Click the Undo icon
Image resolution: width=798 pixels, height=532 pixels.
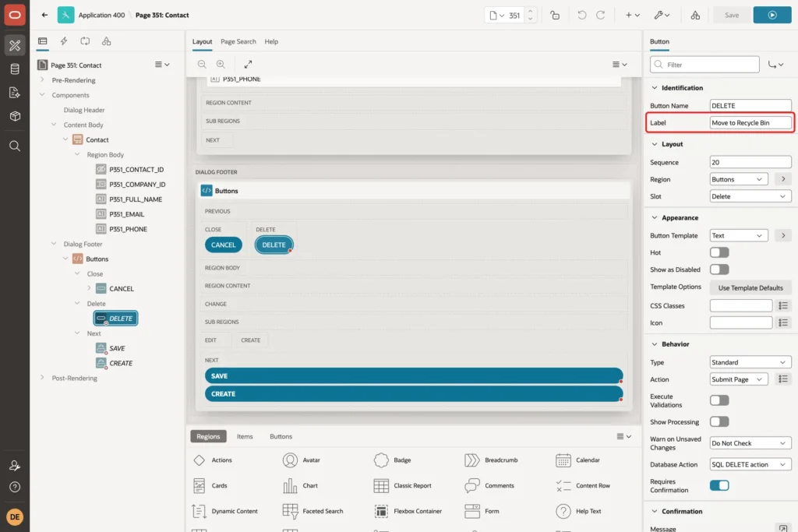tap(581, 16)
